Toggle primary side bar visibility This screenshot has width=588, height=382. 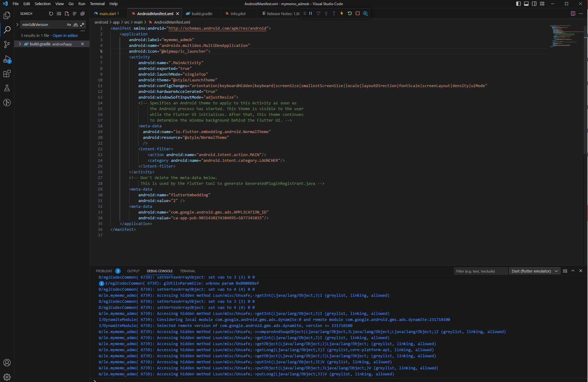[x=518, y=4]
